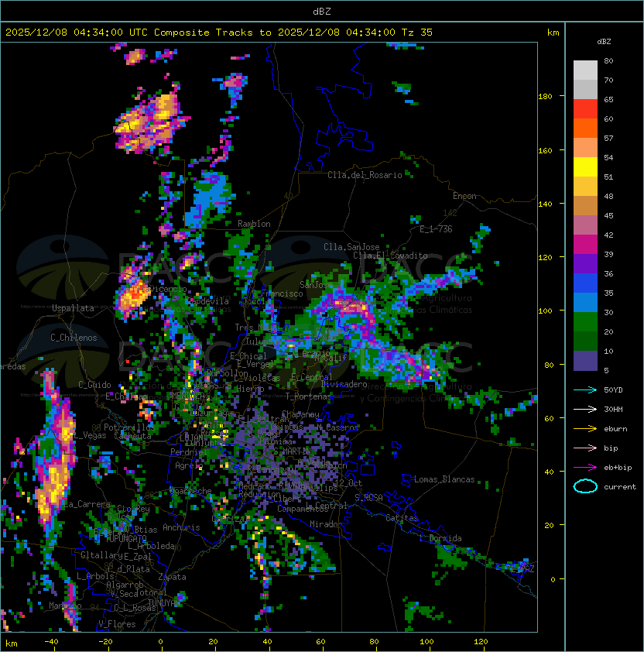Click the white 30HM arrow icon

point(585,409)
